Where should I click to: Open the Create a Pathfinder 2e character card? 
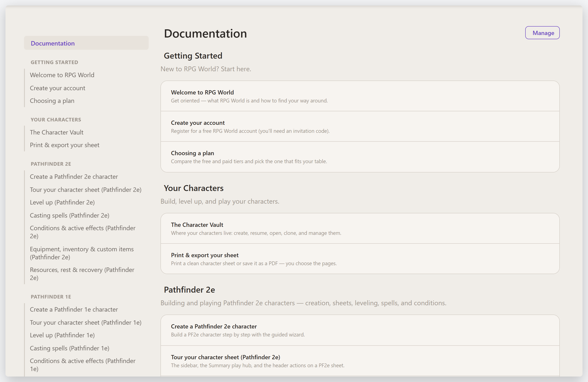(x=360, y=330)
